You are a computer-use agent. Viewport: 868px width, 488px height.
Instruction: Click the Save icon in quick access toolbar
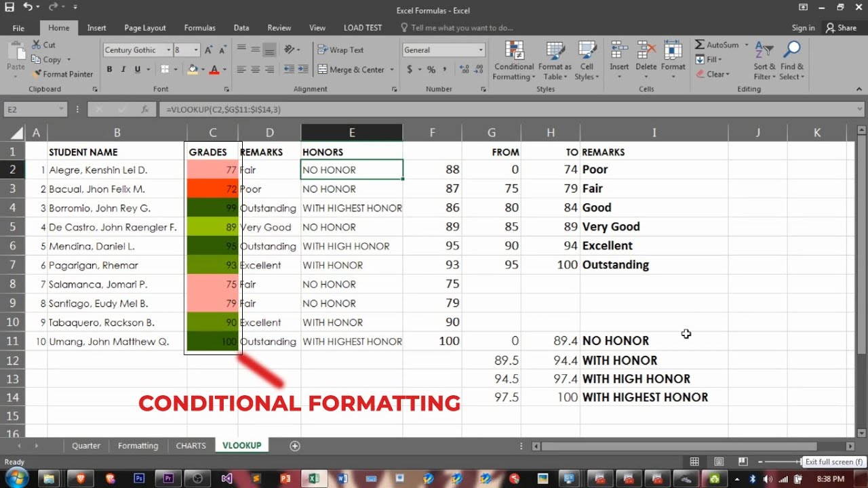[x=9, y=7]
